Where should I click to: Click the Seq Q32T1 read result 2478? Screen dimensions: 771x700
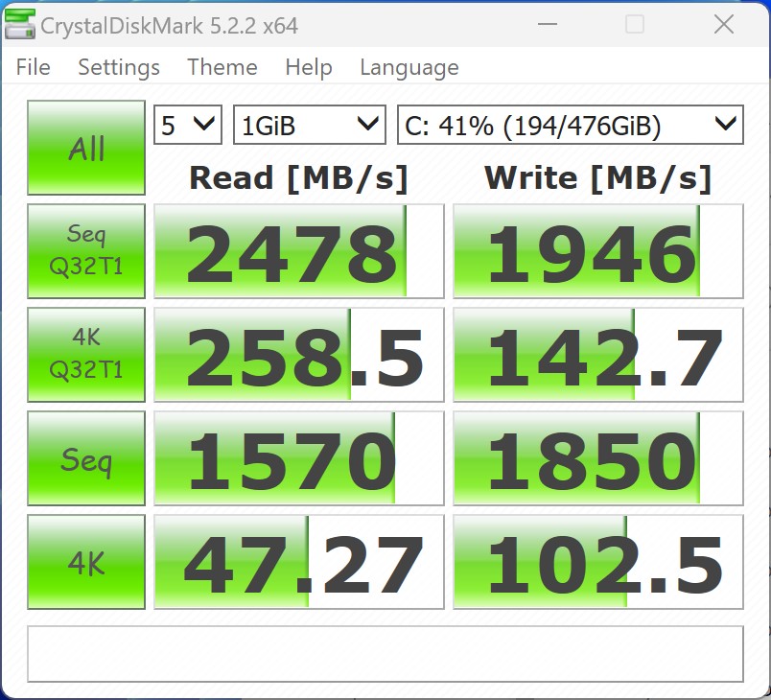point(298,251)
